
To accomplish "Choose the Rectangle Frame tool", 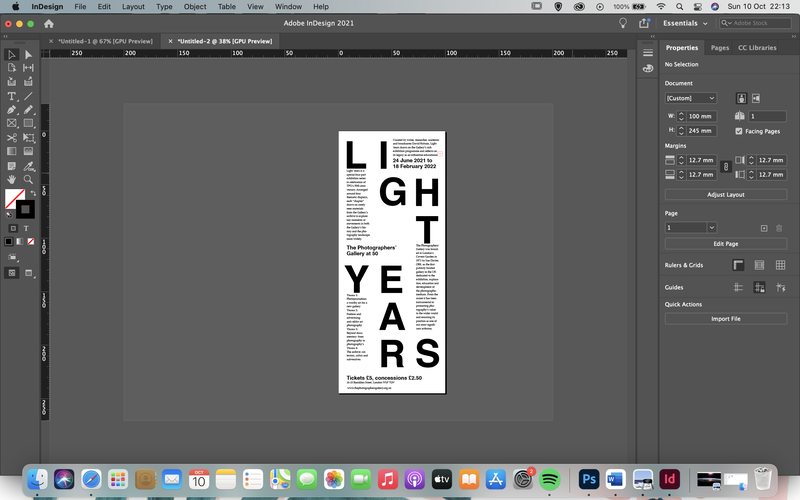I will tap(11, 123).
